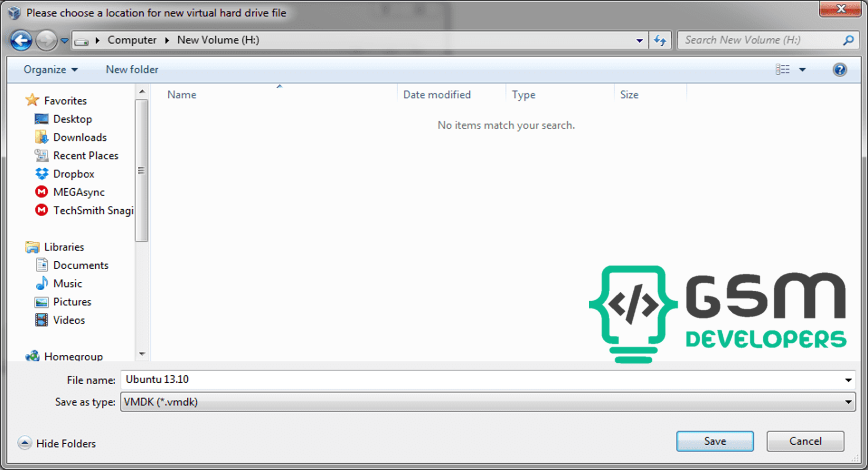Open Downloads in Favorites
This screenshot has height=470, width=868.
[80, 137]
